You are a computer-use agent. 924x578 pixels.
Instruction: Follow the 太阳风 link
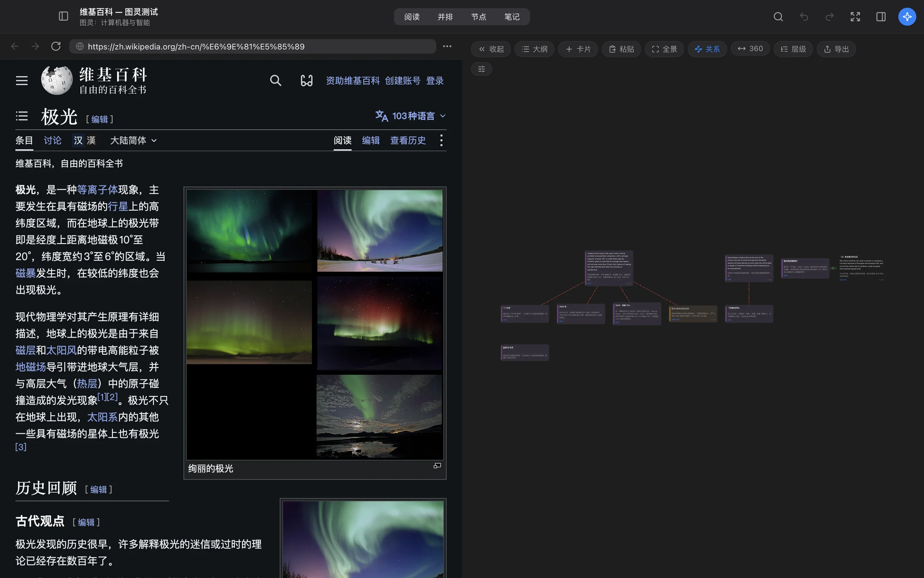pos(62,350)
